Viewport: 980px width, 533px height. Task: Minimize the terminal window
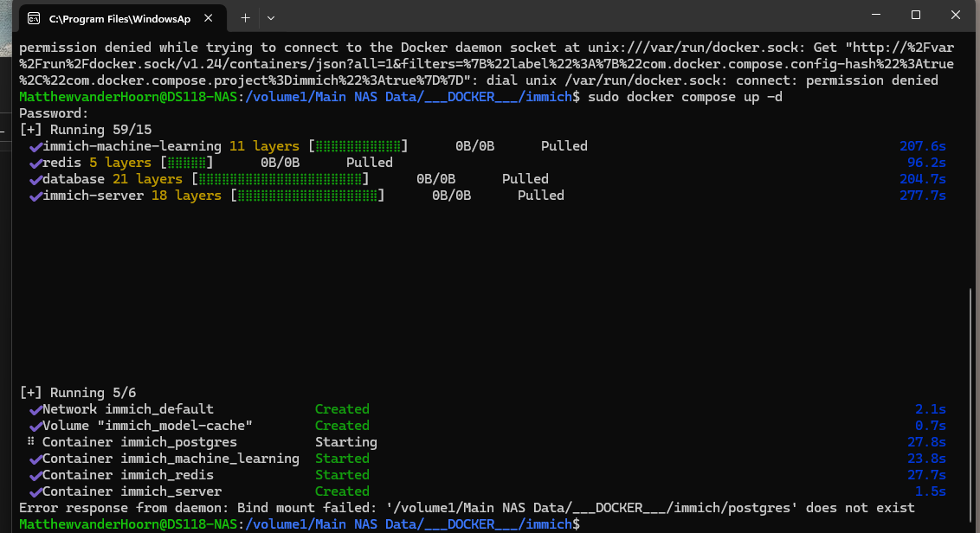pyautogui.click(x=876, y=15)
